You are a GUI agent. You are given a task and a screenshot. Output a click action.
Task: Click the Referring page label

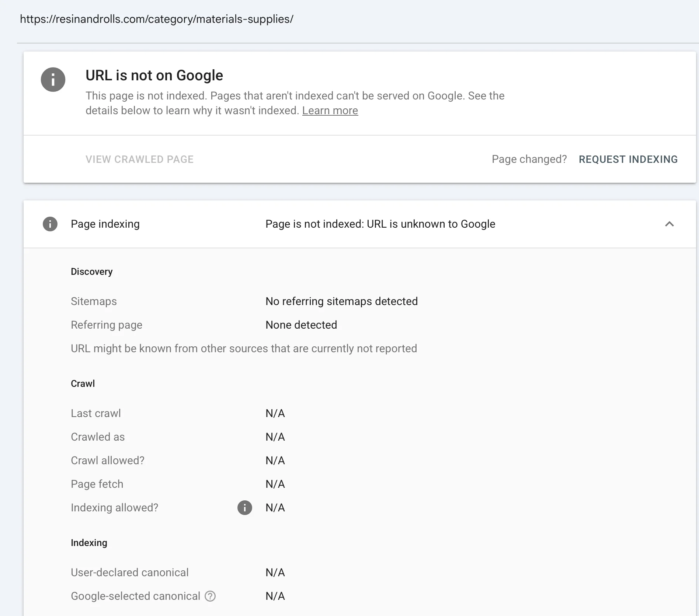pos(107,325)
